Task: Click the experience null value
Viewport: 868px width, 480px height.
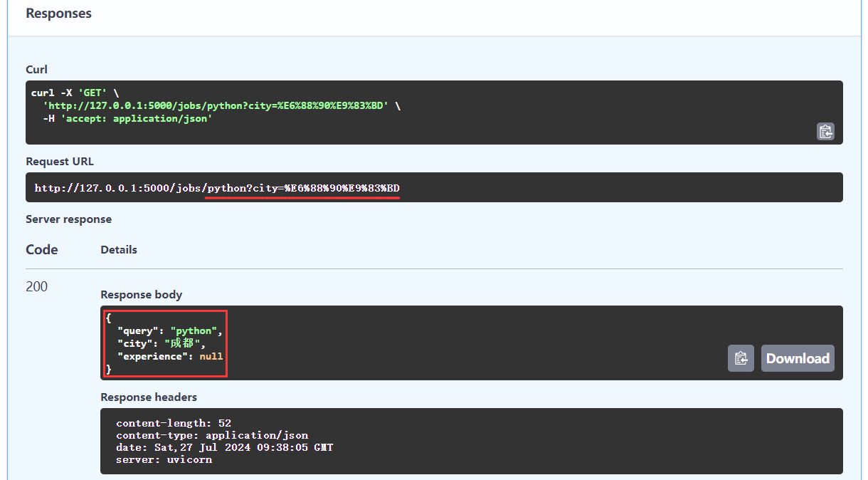Action: click(211, 356)
